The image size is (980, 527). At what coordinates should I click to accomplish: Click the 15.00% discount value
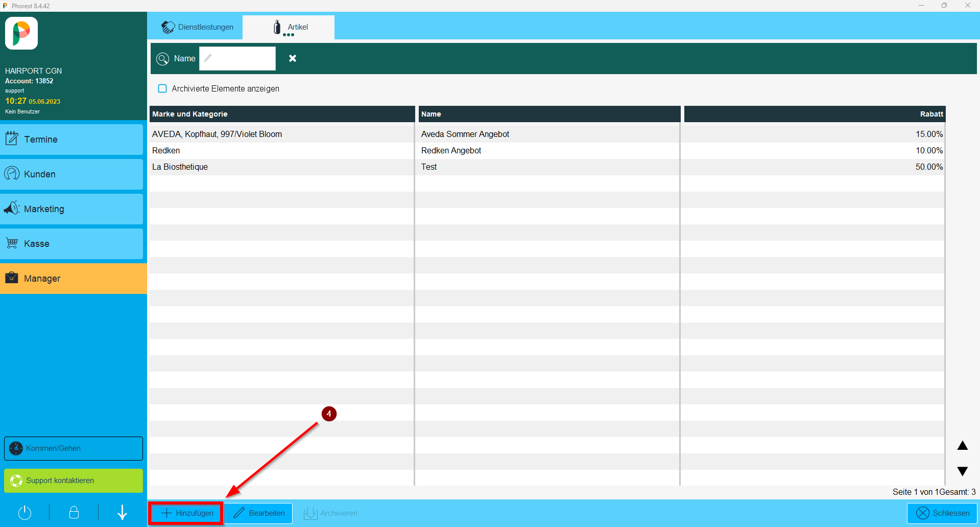coord(929,134)
